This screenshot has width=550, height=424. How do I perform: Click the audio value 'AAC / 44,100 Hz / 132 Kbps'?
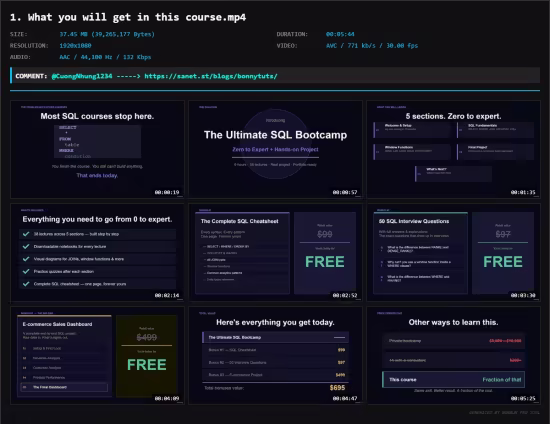(105, 57)
